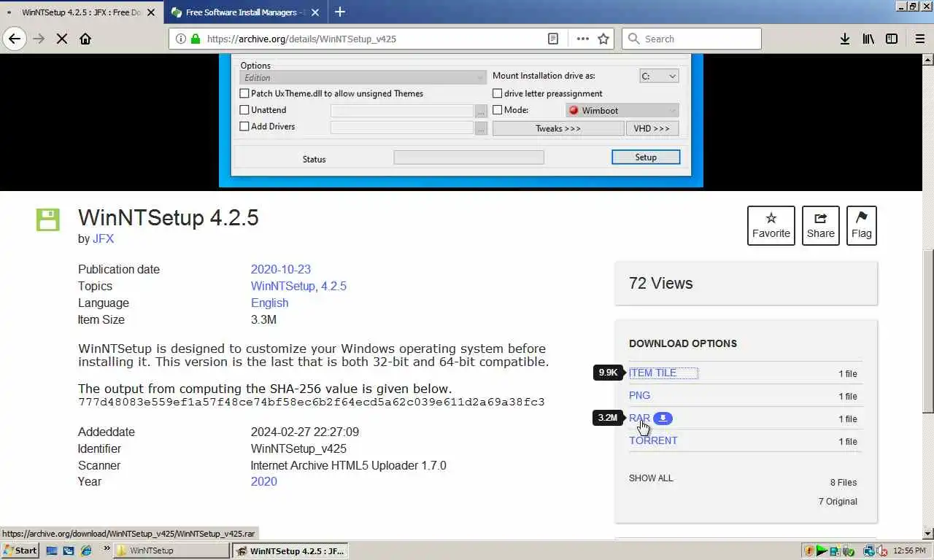Click the forward navigation arrow
Screen dimensions: 934x560
point(39,39)
